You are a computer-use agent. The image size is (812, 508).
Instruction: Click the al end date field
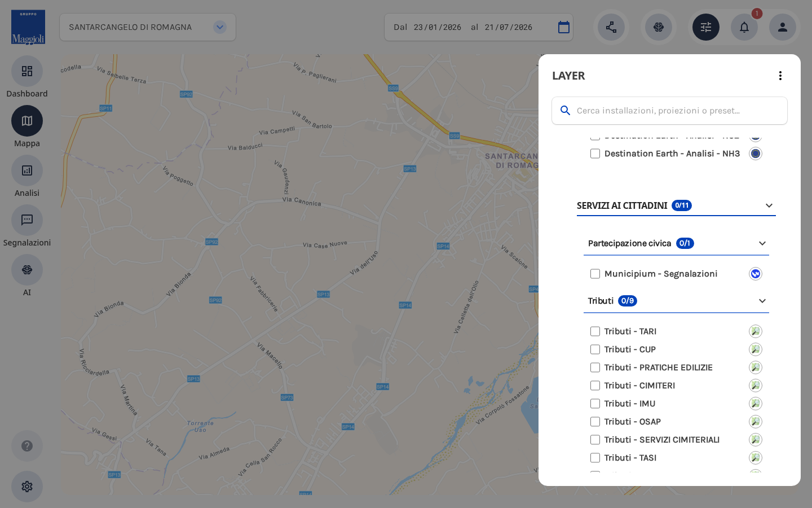(509, 27)
